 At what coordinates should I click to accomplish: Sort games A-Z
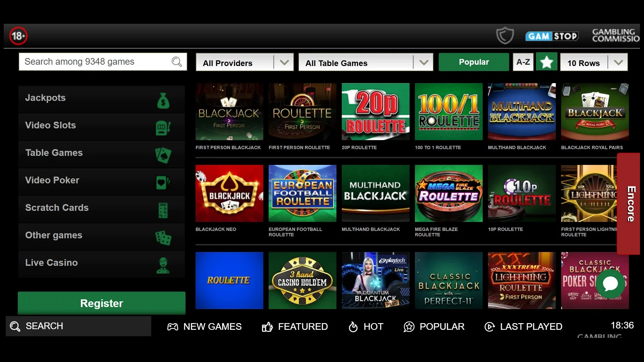pyautogui.click(x=523, y=62)
